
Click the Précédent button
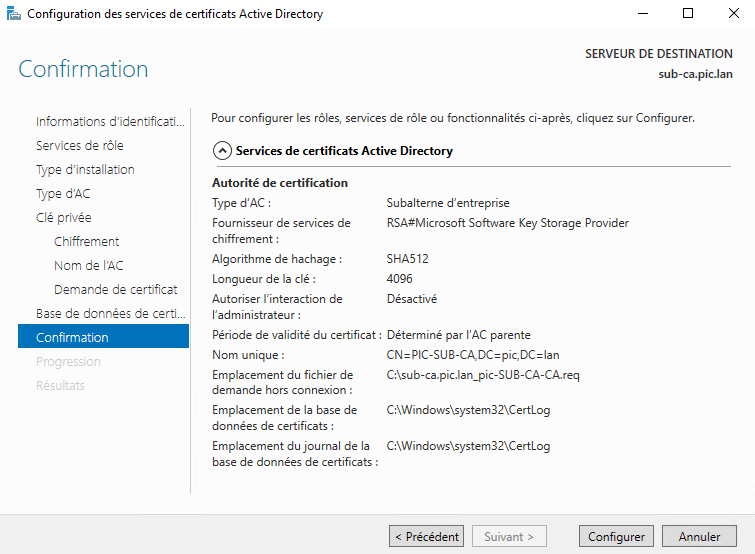click(427, 536)
